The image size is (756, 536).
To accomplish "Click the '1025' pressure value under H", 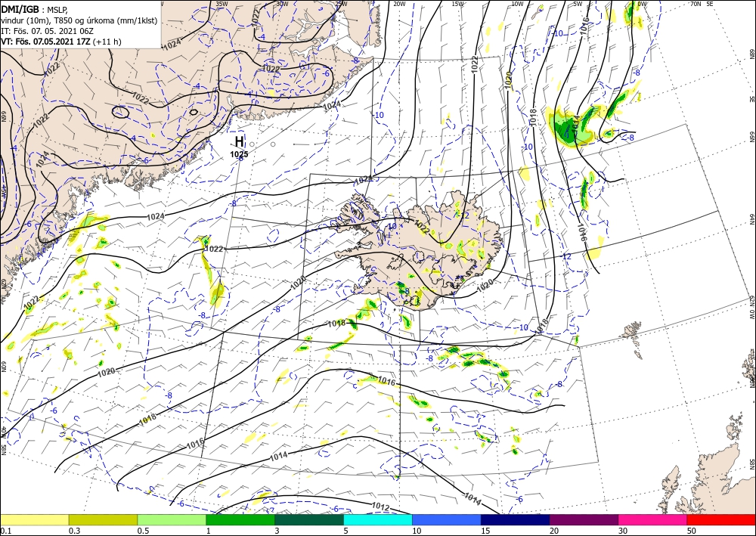I will point(239,154).
